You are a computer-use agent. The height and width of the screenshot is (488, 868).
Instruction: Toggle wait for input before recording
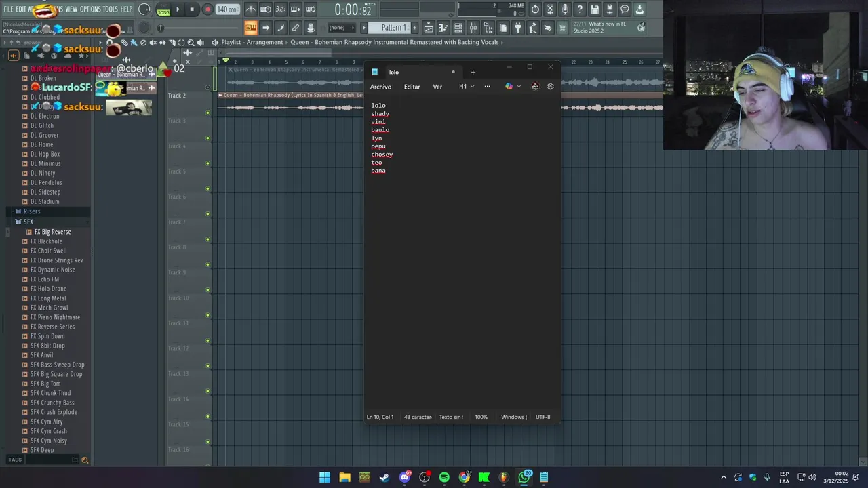coord(266,9)
